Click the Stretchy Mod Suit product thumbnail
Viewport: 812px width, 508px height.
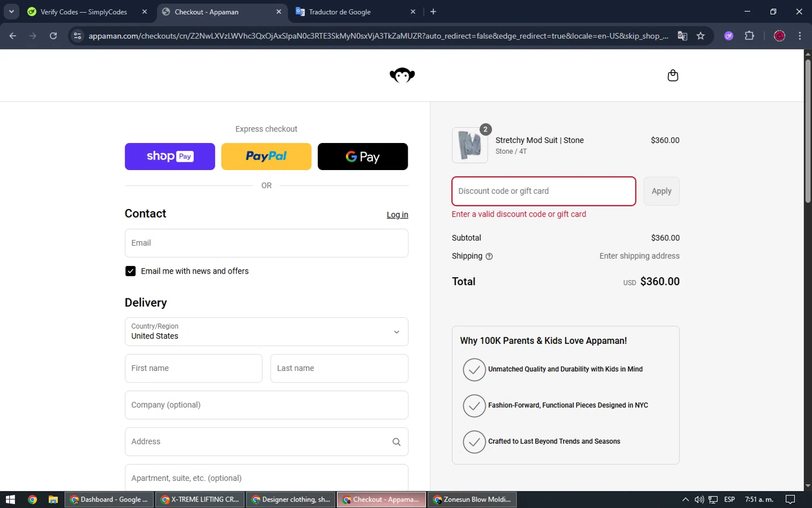point(470,145)
